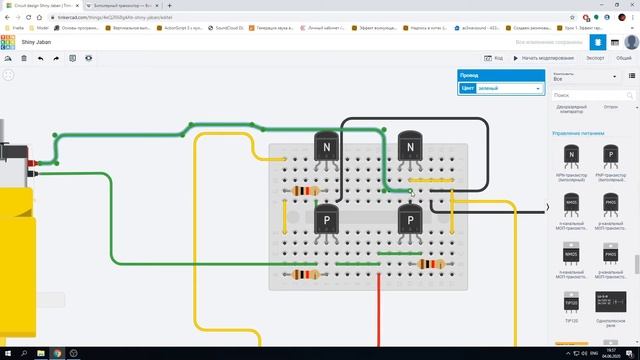640x360 pixels.
Task: Open the component list table view icon
Action: tap(615, 42)
